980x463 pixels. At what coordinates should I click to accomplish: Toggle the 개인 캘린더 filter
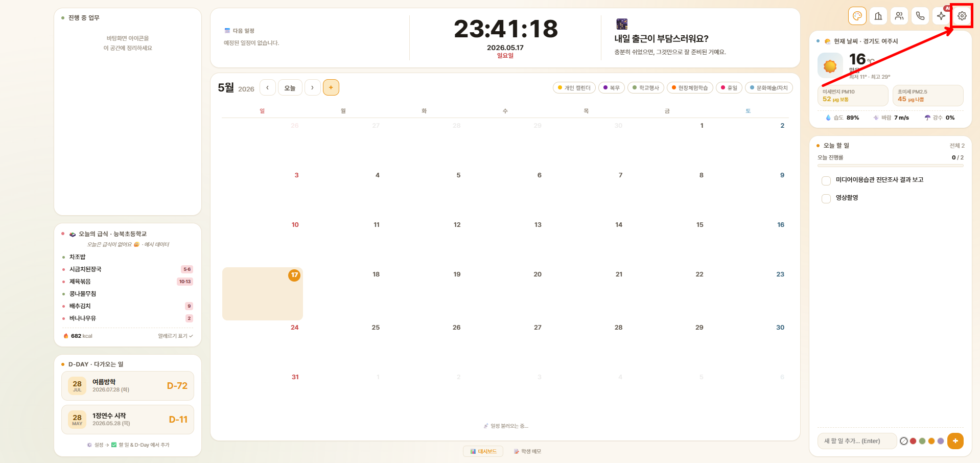point(574,88)
